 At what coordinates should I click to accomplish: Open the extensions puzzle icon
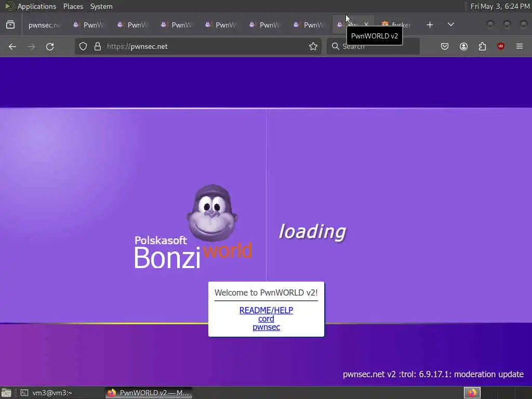tap(482, 46)
